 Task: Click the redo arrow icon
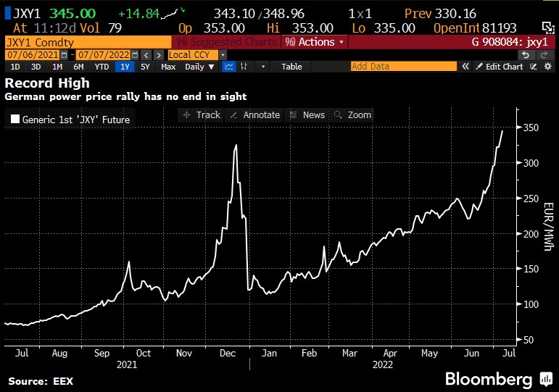click(543, 54)
